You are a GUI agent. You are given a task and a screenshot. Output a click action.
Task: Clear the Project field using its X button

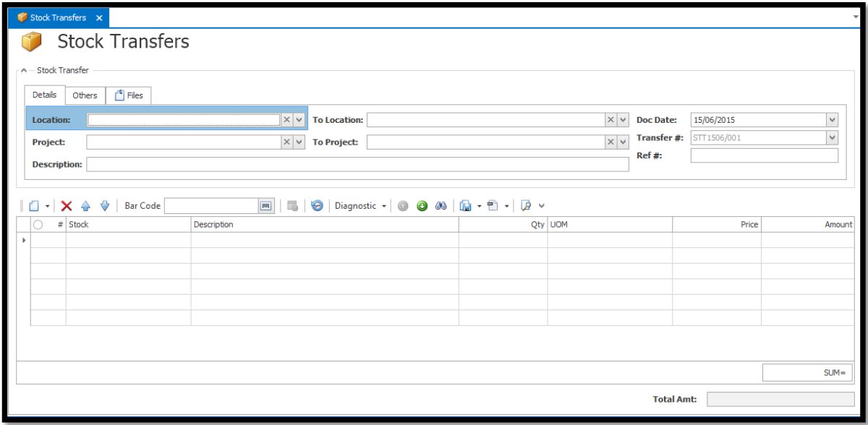pyautogui.click(x=287, y=142)
